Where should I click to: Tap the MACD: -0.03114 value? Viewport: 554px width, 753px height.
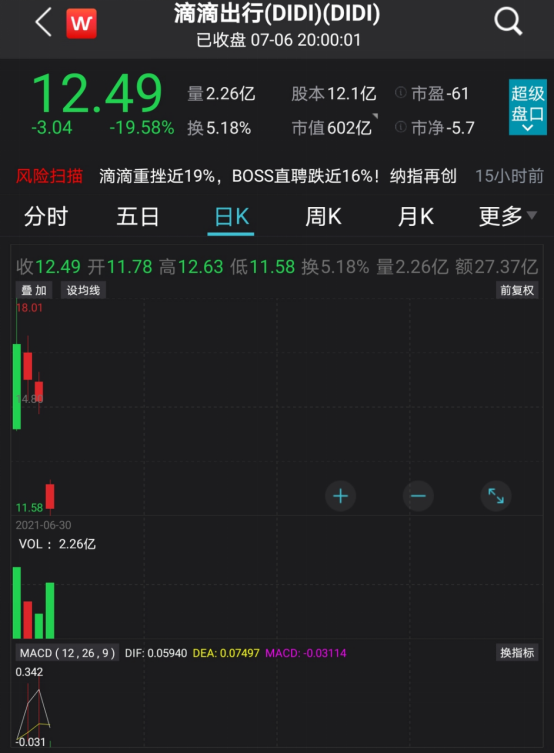point(306,653)
